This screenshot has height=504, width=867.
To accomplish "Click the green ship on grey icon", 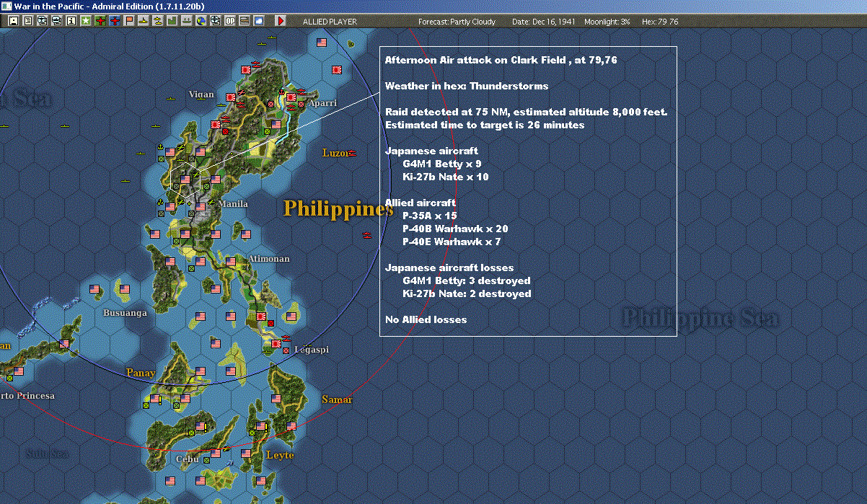I will 186,22.
